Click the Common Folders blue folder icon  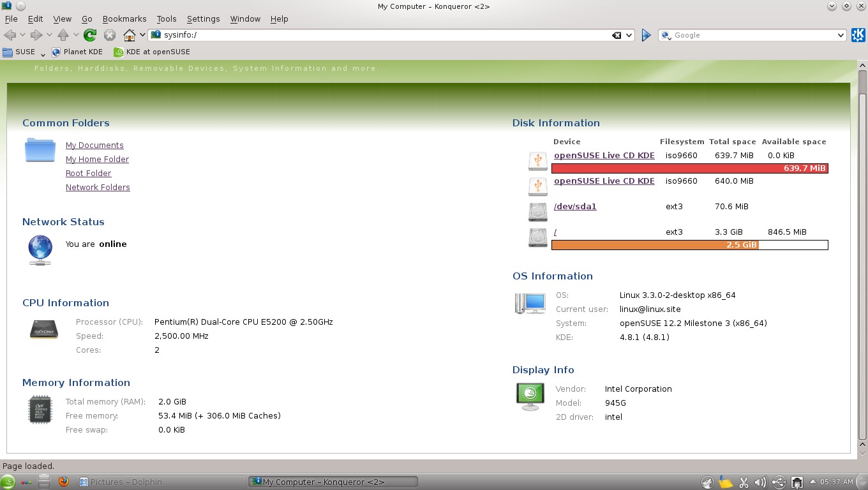[40, 150]
